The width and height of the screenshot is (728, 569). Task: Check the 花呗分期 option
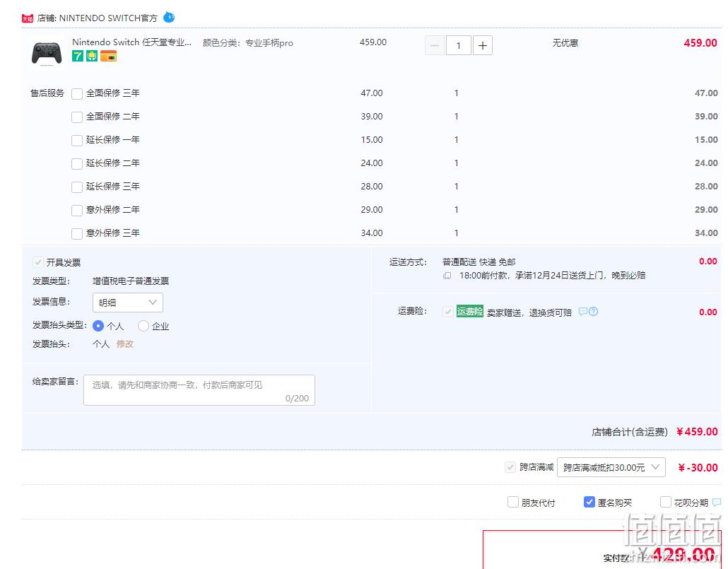666,502
